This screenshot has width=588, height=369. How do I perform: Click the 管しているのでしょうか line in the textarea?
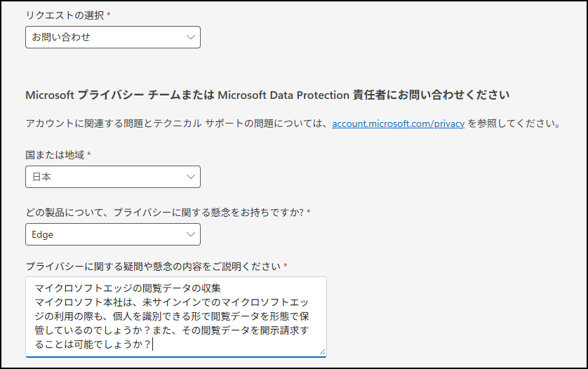pos(172,330)
